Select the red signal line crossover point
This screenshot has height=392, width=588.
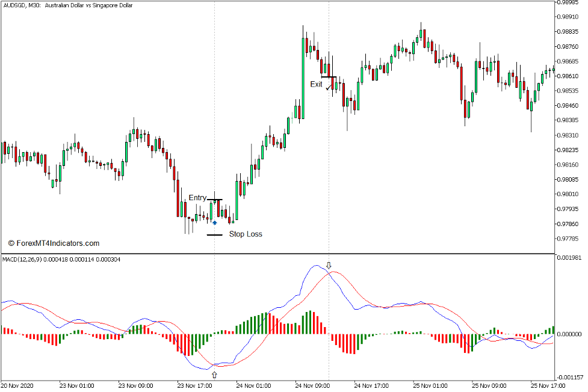[329, 274]
